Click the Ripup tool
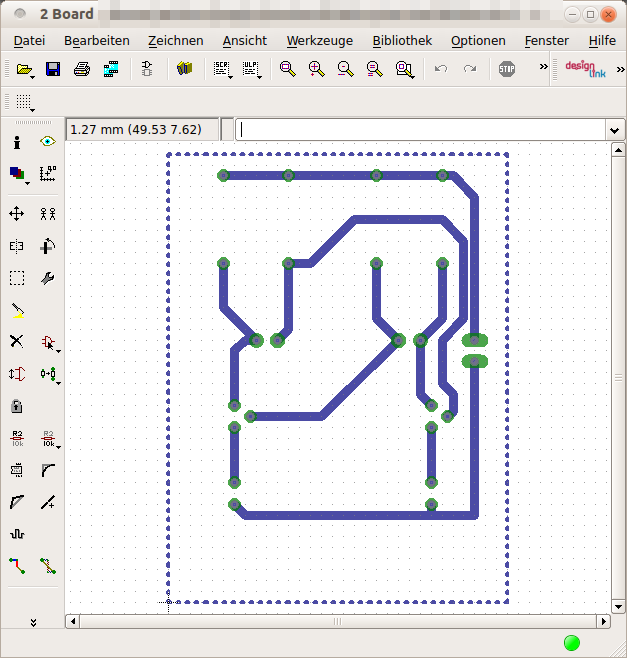 point(47,566)
